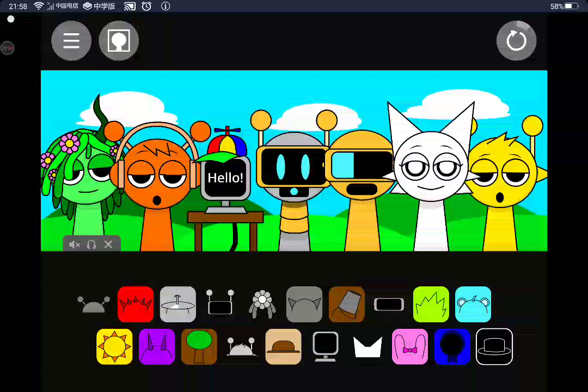Open the hamburger menu
The image size is (588, 392).
(71, 41)
